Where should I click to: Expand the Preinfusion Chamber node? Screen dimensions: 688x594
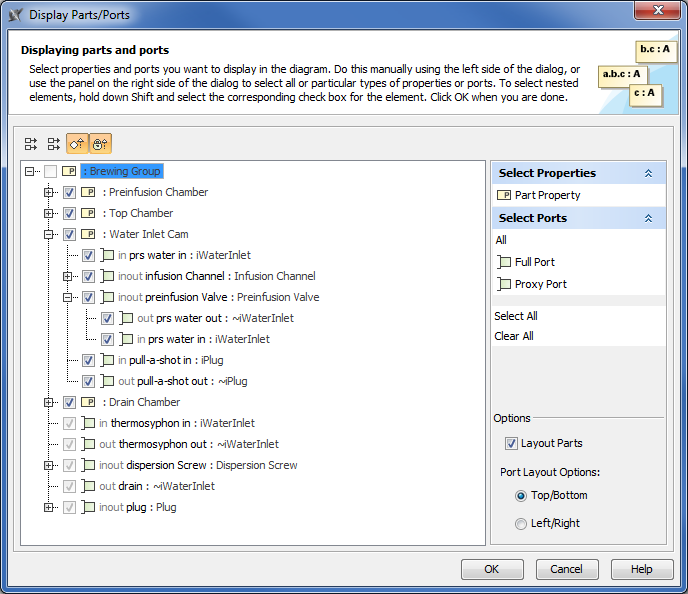click(48, 192)
